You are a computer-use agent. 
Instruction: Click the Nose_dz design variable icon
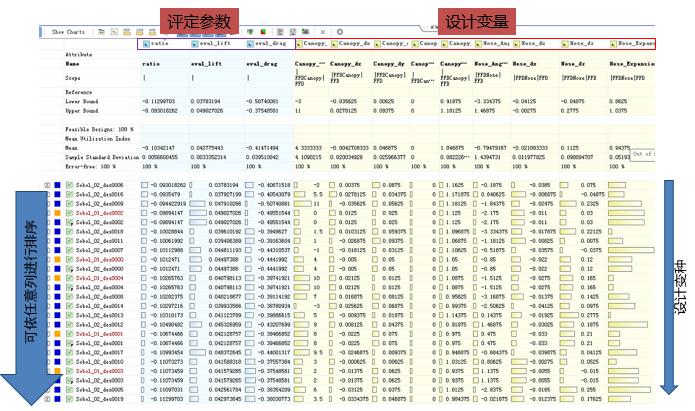(x=565, y=43)
